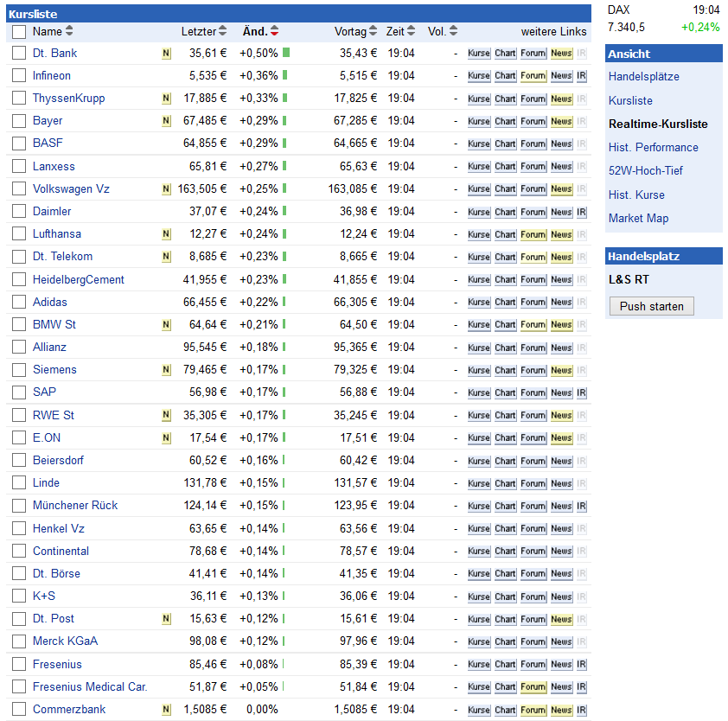Click the Hist. Performance sidebar entry

coord(653,147)
